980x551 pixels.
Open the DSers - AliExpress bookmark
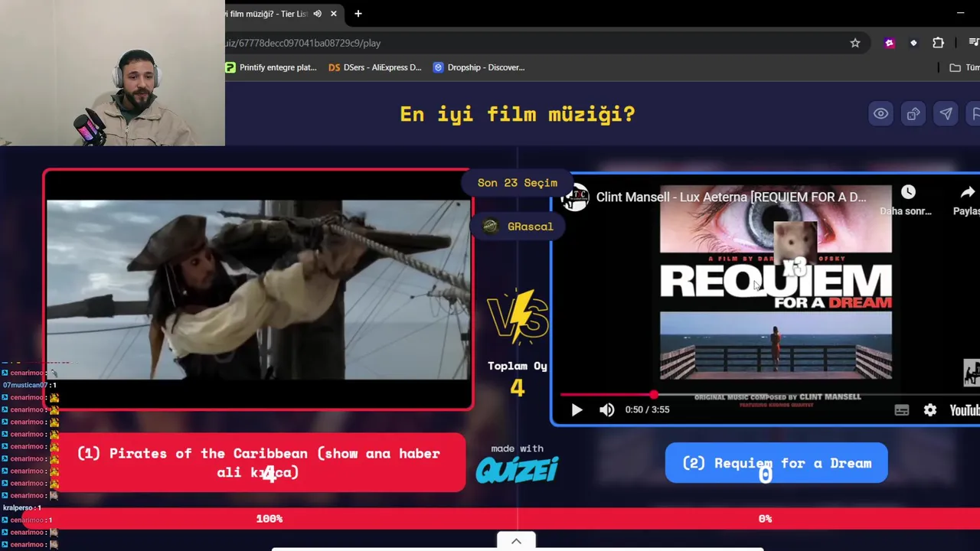coord(375,67)
